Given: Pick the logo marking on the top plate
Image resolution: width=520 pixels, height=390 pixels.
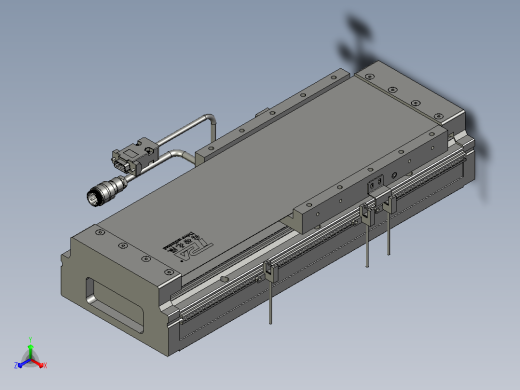Looking at the screenshot, I should click(189, 246).
